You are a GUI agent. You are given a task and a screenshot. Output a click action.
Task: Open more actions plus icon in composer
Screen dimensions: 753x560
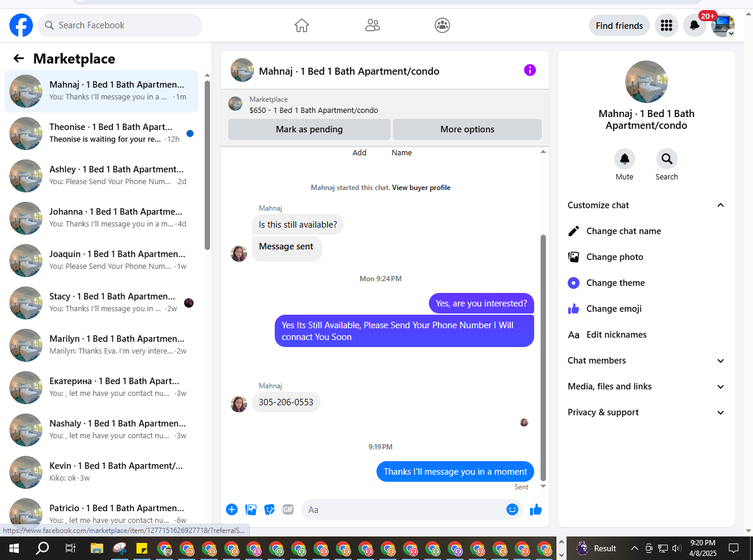pos(232,509)
